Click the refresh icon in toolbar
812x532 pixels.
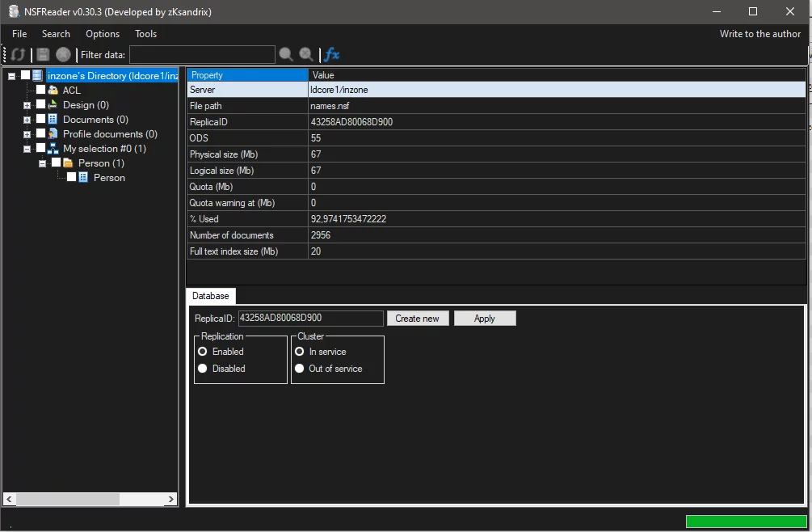coord(19,55)
